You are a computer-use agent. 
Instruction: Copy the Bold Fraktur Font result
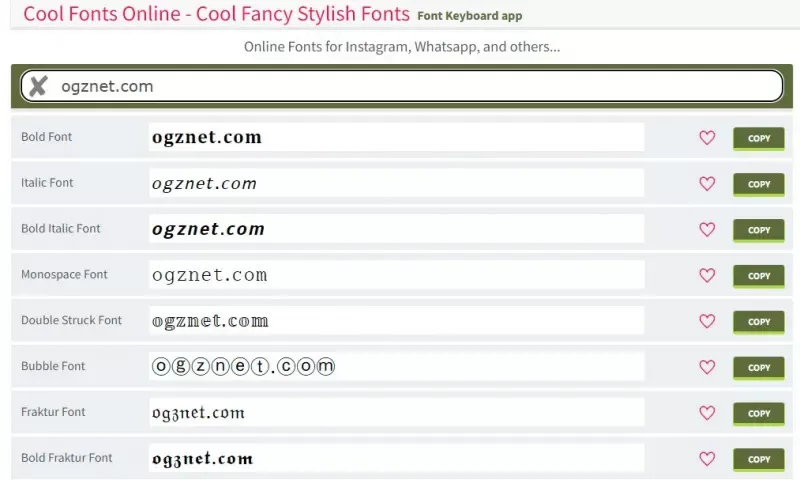point(759,460)
